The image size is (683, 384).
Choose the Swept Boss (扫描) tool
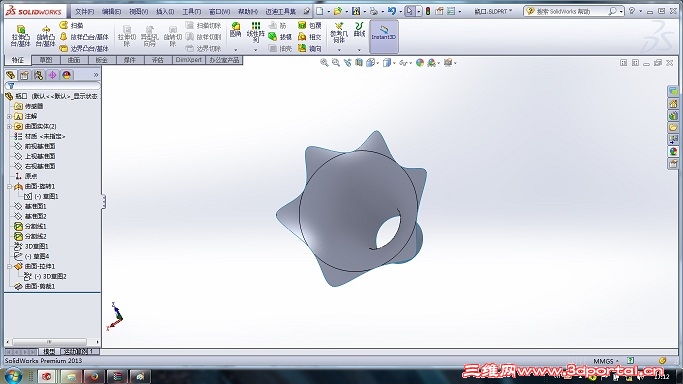pos(72,25)
